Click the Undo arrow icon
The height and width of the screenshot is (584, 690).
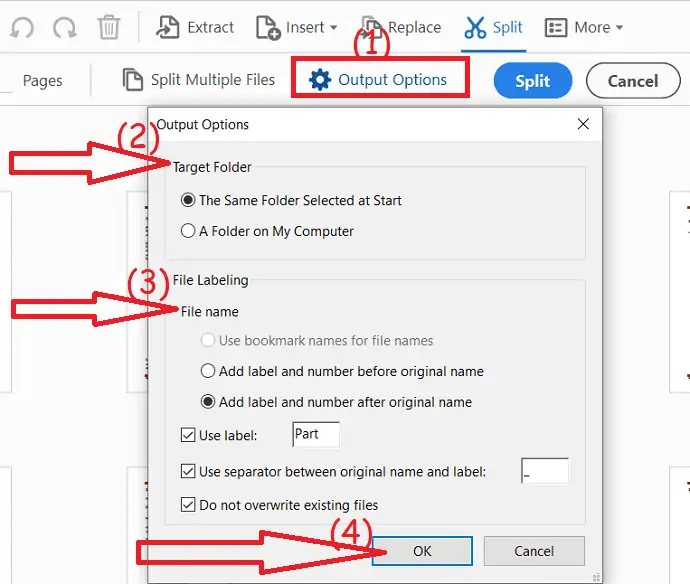click(x=21, y=27)
